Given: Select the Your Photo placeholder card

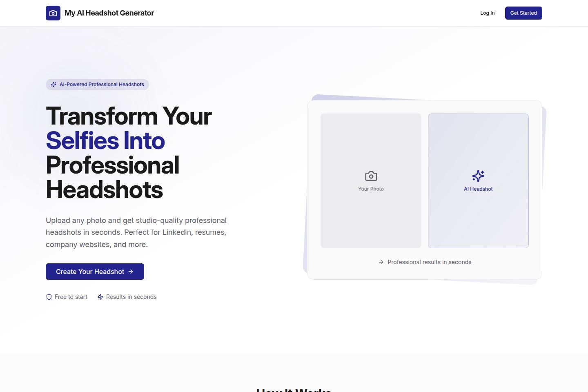Looking at the screenshot, I should pyautogui.click(x=371, y=181).
